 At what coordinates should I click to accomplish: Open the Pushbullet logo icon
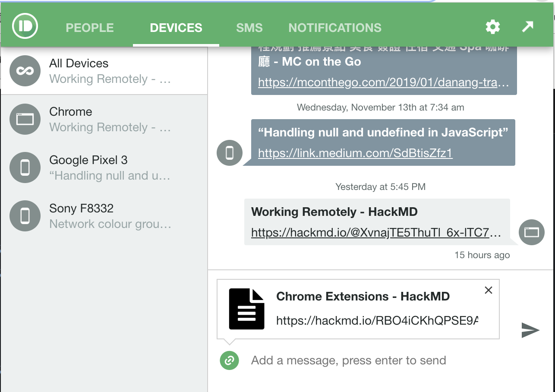tap(25, 26)
